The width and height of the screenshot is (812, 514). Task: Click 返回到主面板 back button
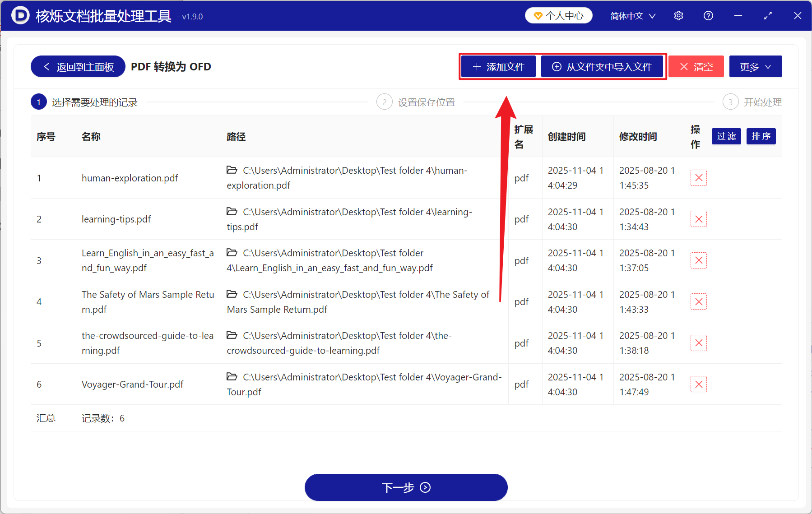(x=77, y=66)
